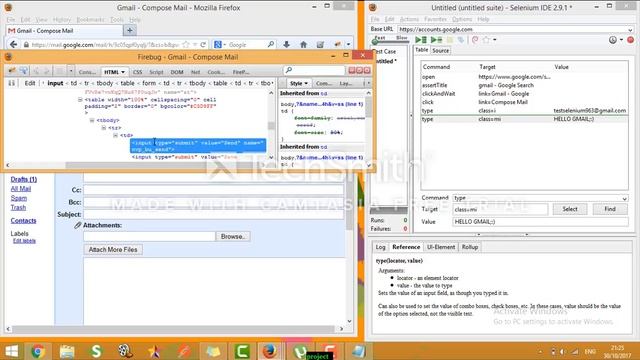640x360 pixels.
Task: Click the Gmail attachments paperclip icon
Action: [x=78, y=225]
